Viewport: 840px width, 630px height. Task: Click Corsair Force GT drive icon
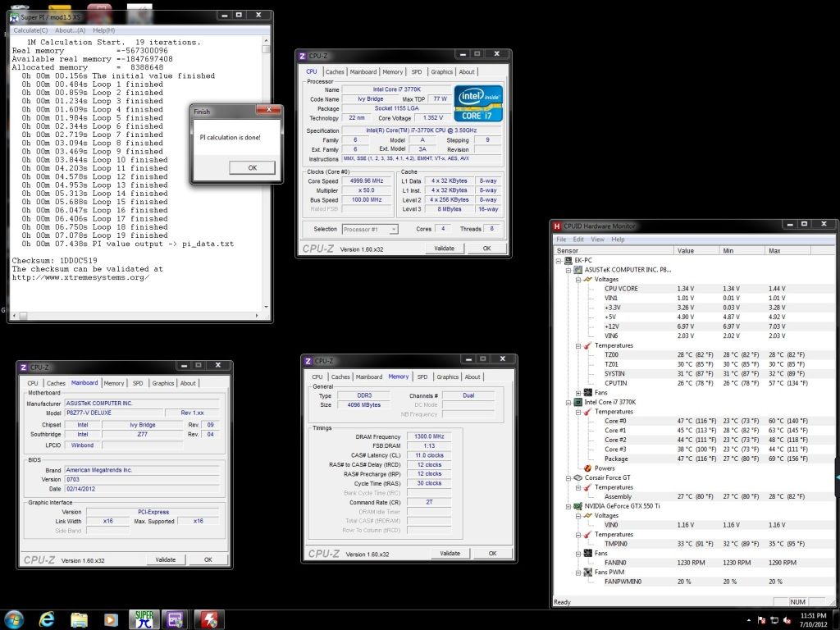pos(578,478)
